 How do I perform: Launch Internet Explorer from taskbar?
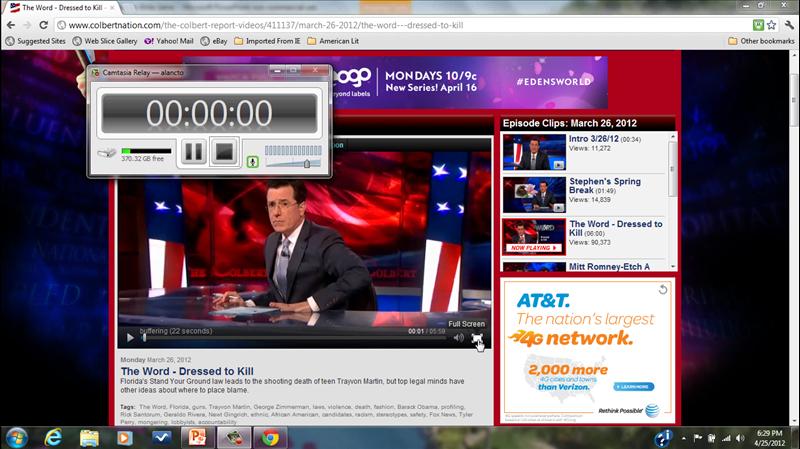(53, 438)
